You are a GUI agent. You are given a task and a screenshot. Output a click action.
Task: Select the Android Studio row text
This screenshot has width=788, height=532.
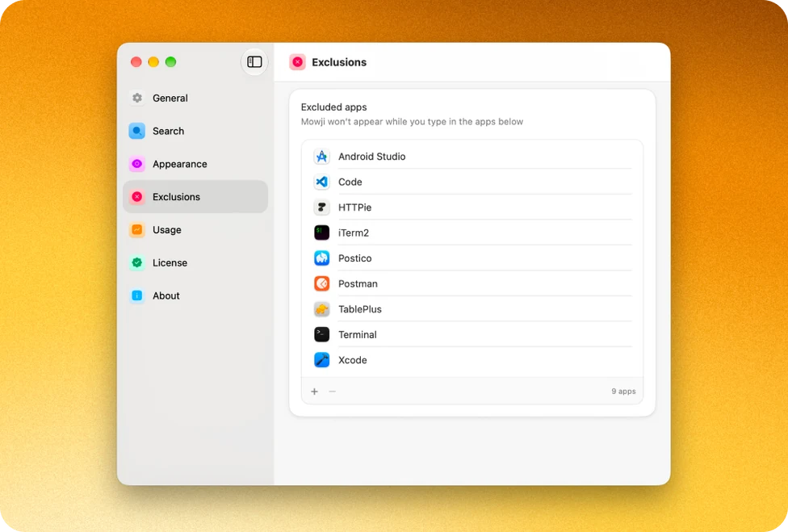click(x=372, y=157)
